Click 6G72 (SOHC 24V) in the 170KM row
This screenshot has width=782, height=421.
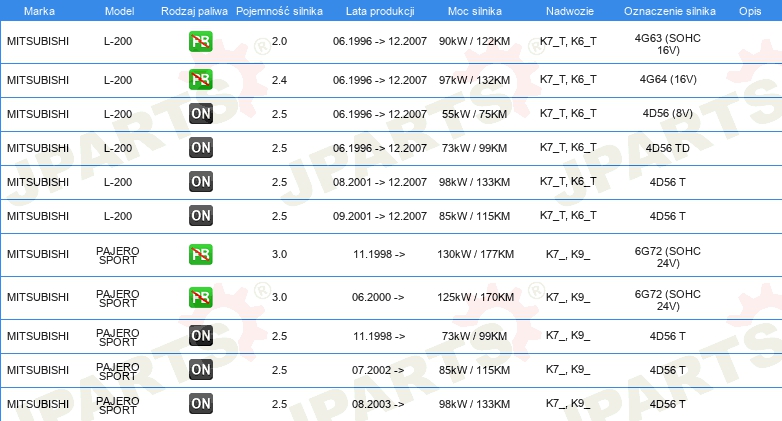667,300
